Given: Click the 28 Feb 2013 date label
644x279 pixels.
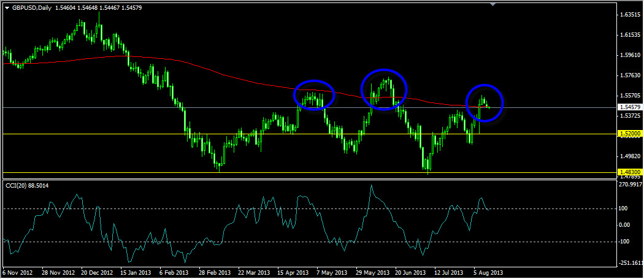Looking at the screenshot, I should pos(214,272).
